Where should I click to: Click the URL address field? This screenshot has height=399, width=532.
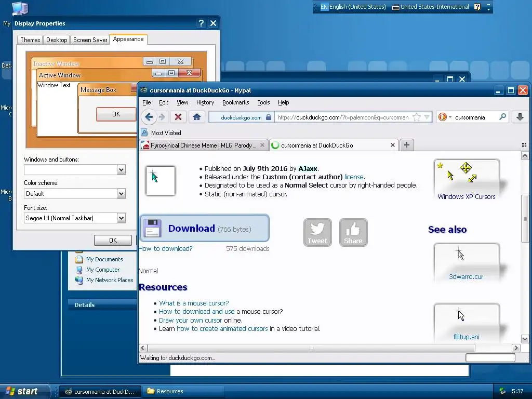[x=343, y=117]
